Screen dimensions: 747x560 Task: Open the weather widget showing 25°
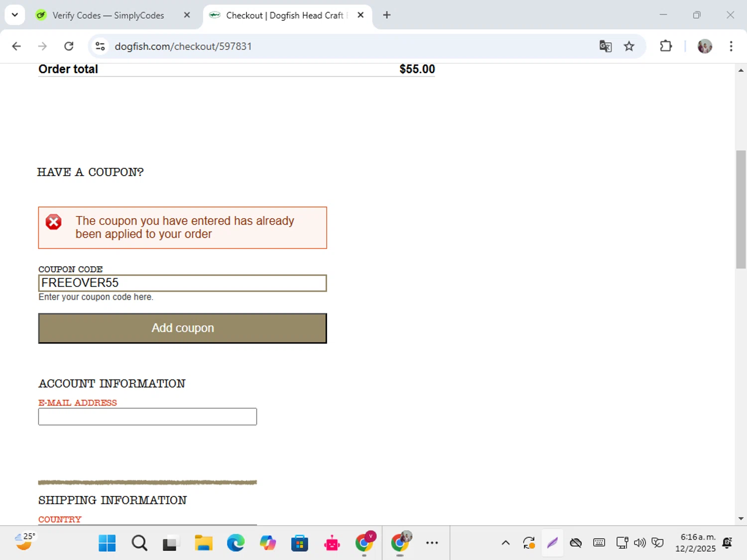[x=25, y=542]
